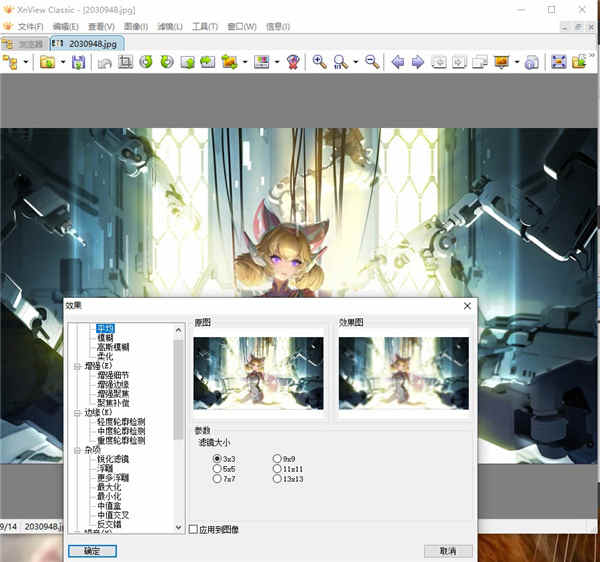Click the cascade windows icon
Viewport: 600px width, 562px height.
(x=480, y=62)
